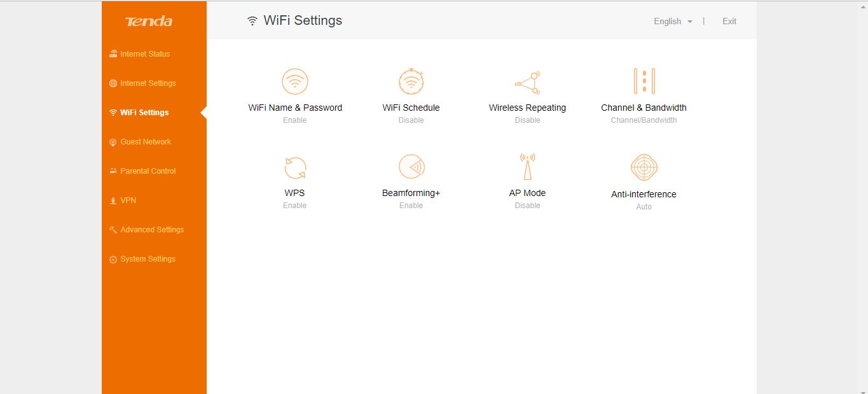Select Guest Network in sidebar
868x394 pixels.
pos(141,142)
